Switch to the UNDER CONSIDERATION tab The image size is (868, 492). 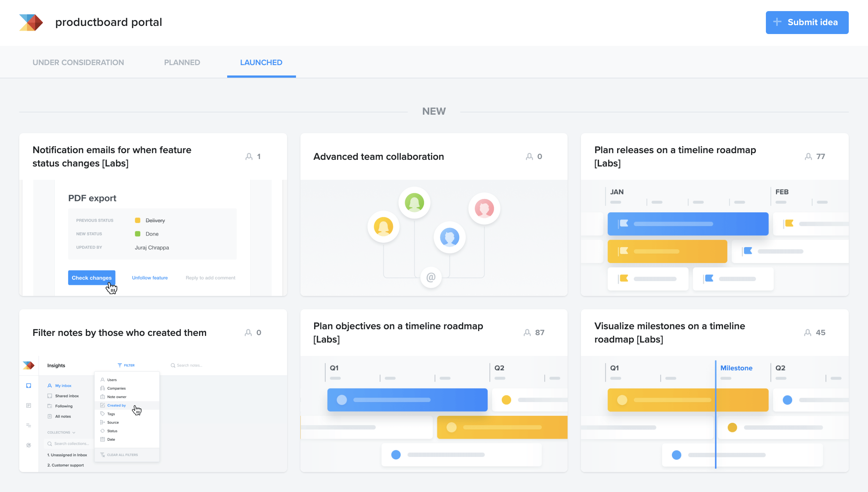pyautogui.click(x=78, y=62)
